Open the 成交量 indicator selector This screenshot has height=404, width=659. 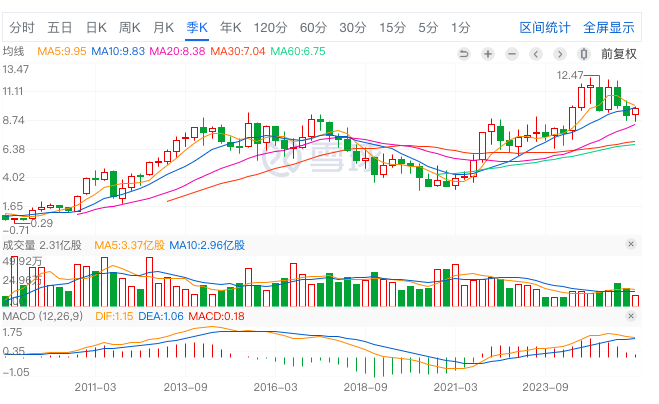[19, 244]
